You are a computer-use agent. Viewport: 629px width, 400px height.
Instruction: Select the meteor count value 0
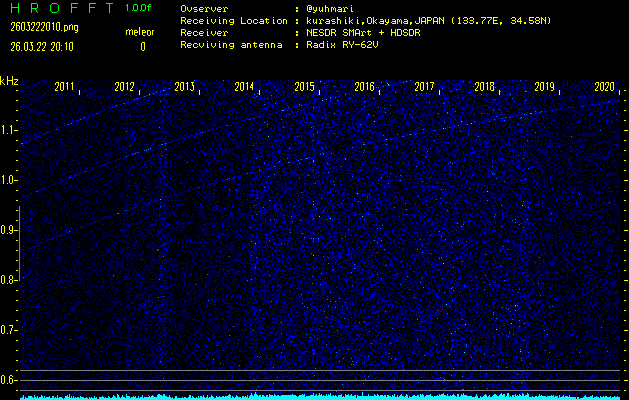coord(142,46)
